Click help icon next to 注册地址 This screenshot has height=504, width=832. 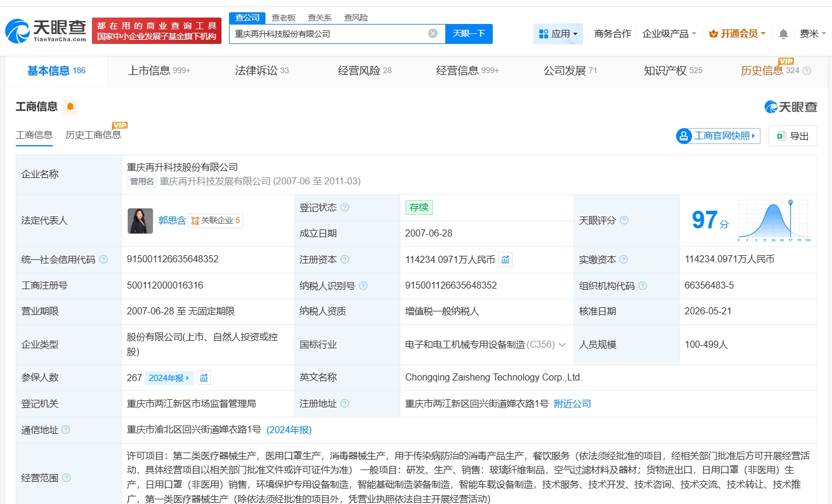pos(345,403)
